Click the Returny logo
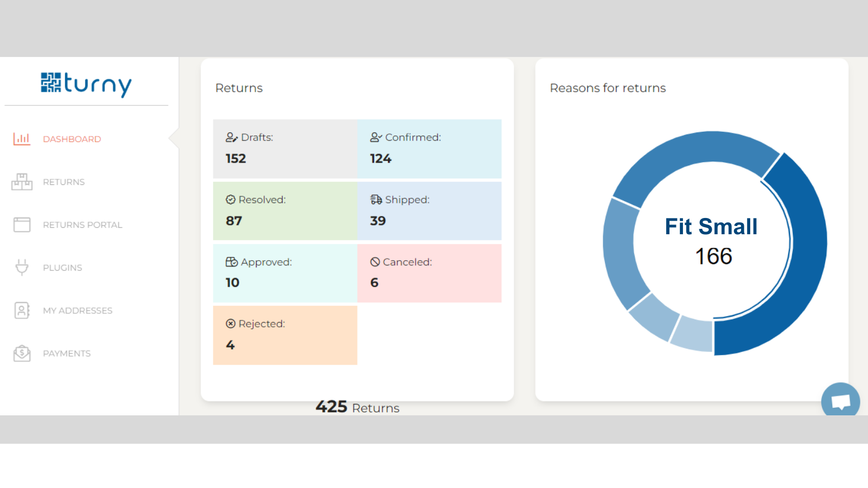This screenshot has height=488, width=868. (x=86, y=84)
